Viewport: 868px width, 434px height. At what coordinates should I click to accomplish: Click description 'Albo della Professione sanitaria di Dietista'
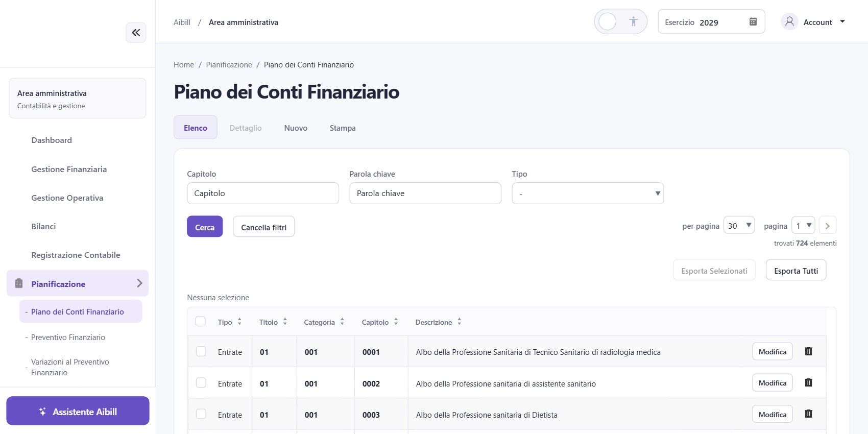point(487,415)
